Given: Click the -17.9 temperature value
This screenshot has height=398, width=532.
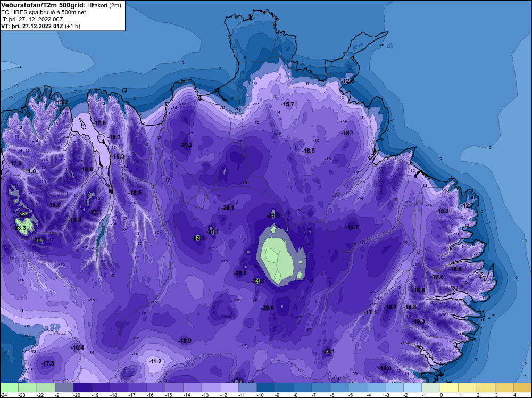Looking at the screenshot, I should [15, 163].
